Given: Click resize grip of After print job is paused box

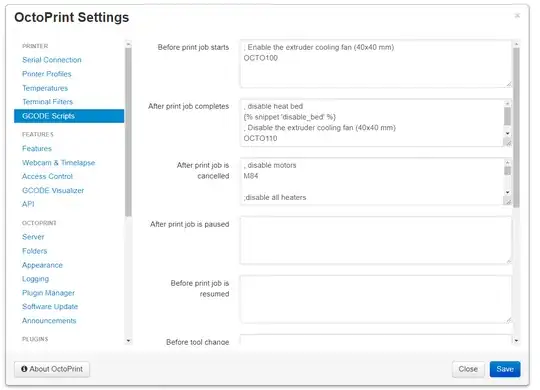Looking at the screenshot, I should point(509,261).
